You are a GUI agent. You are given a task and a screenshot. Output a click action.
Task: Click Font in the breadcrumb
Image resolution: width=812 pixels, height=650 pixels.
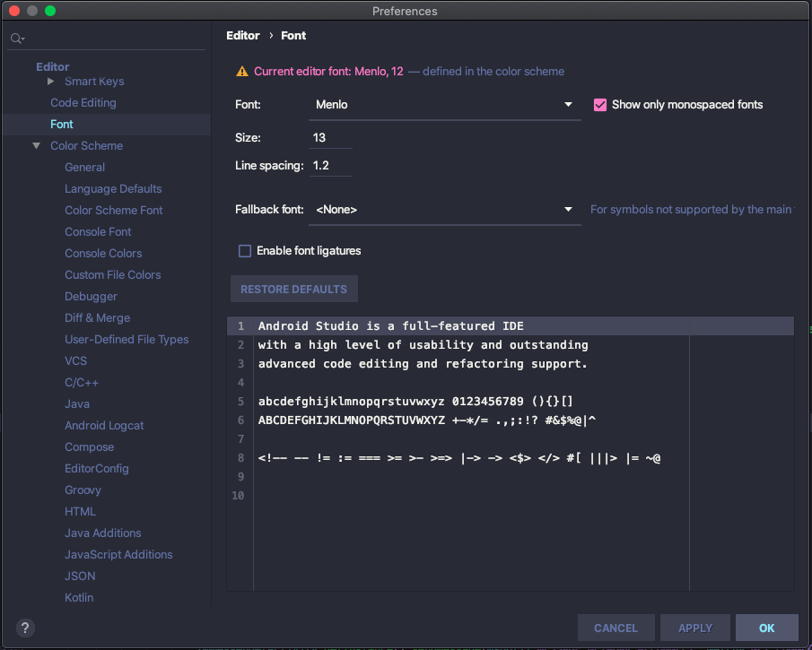coord(293,36)
